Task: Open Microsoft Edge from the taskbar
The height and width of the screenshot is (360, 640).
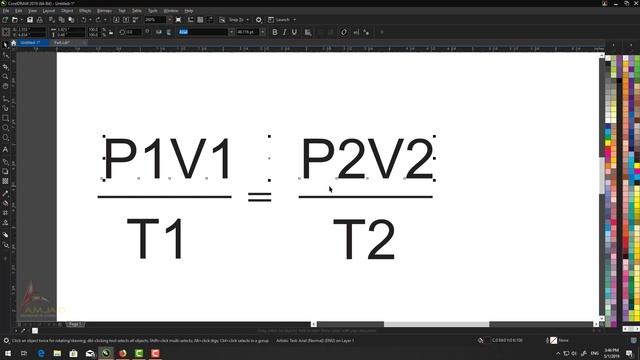Action: click(41, 353)
